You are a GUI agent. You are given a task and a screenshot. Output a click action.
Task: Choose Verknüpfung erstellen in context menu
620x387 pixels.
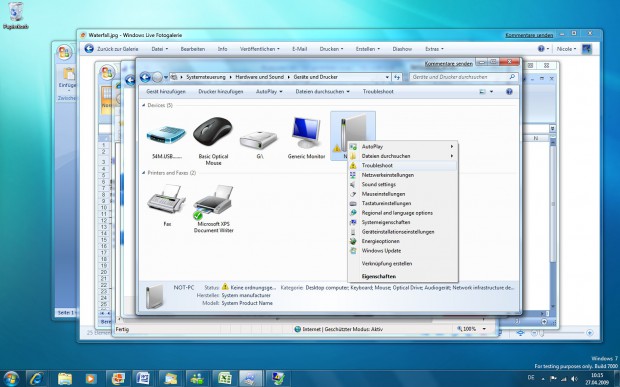[x=403, y=264]
